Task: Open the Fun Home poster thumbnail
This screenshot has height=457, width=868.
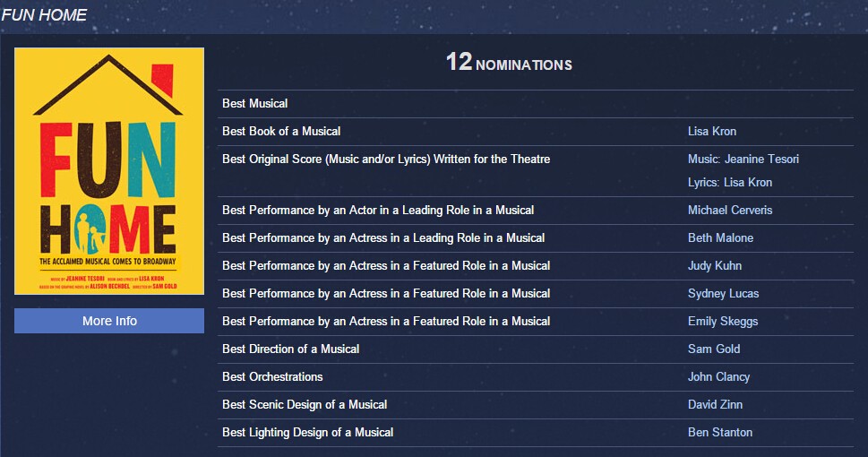Action: [109, 171]
